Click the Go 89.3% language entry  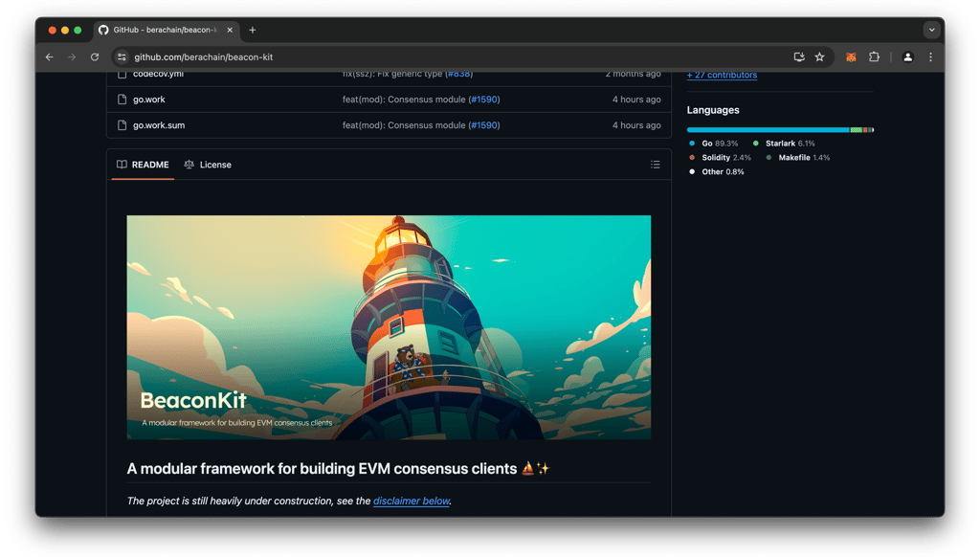713,144
